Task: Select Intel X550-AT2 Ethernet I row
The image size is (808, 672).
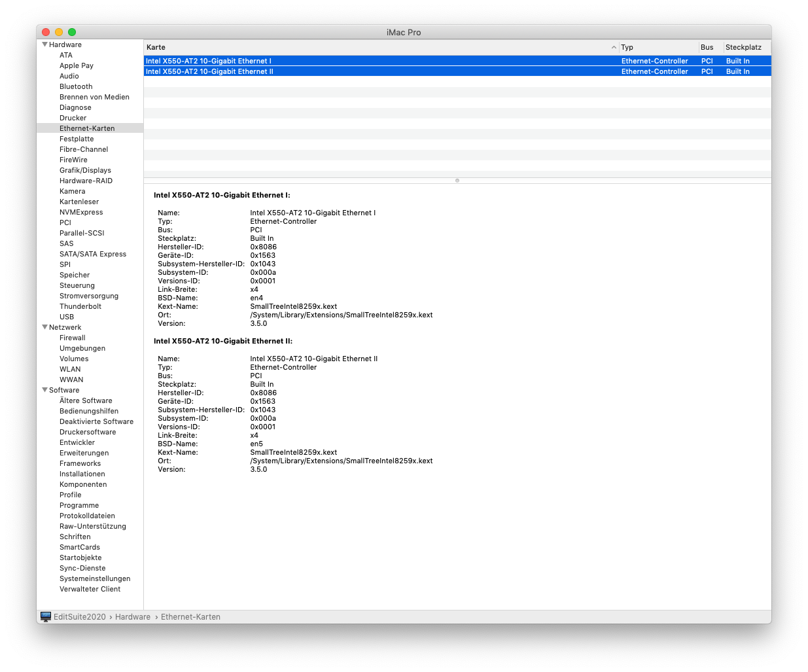Action: coord(457,61)
